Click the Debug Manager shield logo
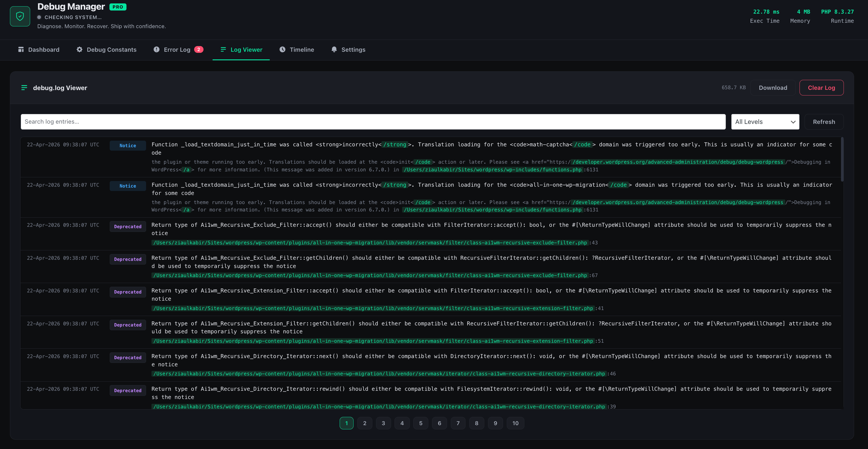This screenshot has height=449, width=868. (20, 16)
